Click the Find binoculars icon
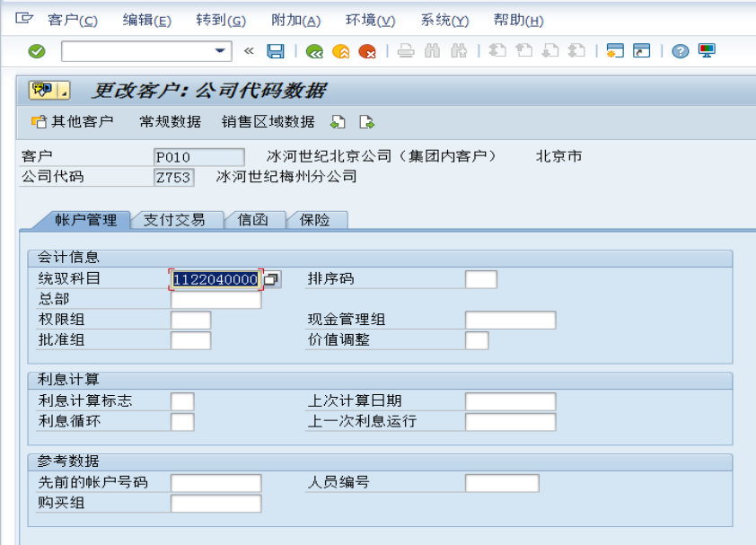The image size is (756, 545). (432, 50)
